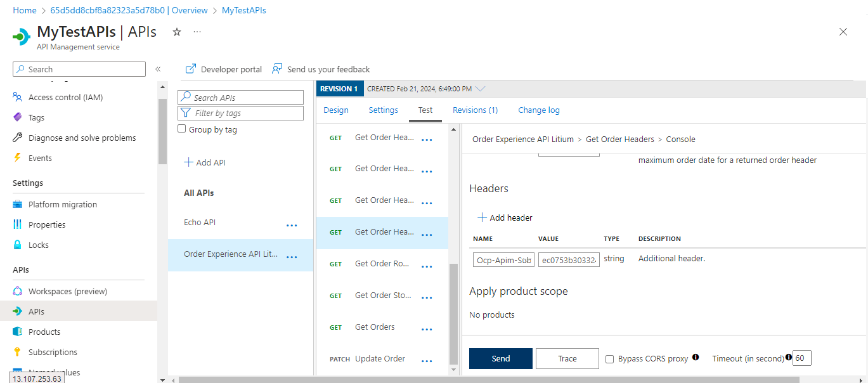Open the Revisions (1) tab

coord(476,110)
